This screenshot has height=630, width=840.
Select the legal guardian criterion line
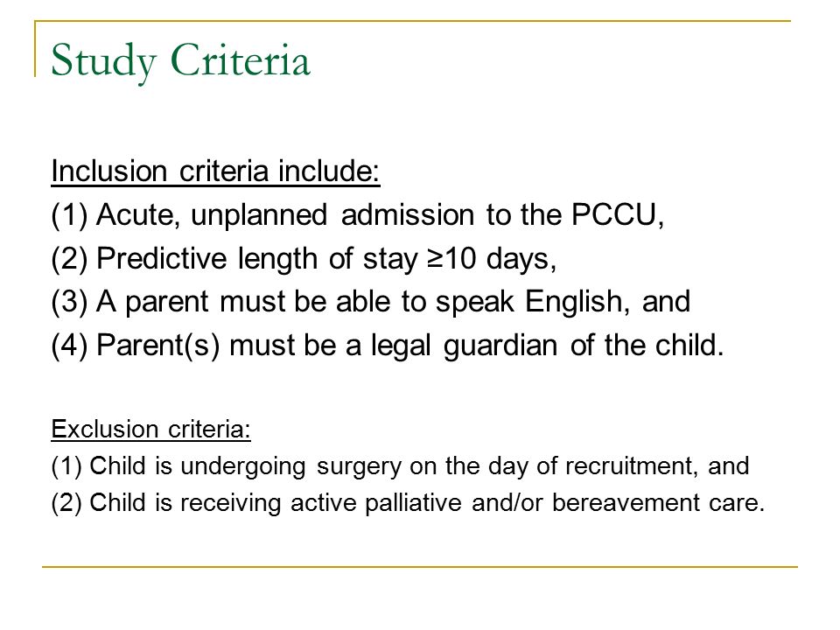[x=388, y=346]
